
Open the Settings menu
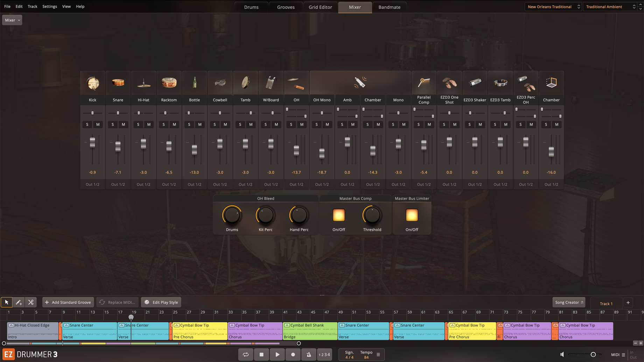coord(49,6)
